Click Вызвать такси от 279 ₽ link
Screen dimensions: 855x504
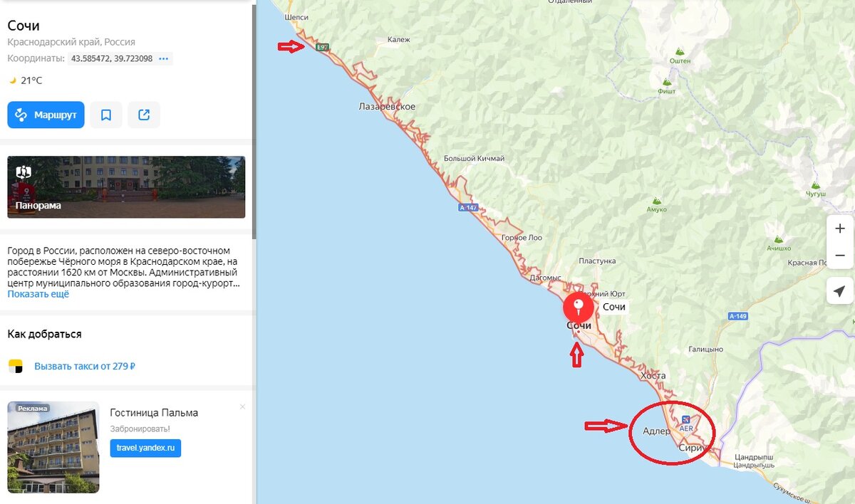[85, 367]
